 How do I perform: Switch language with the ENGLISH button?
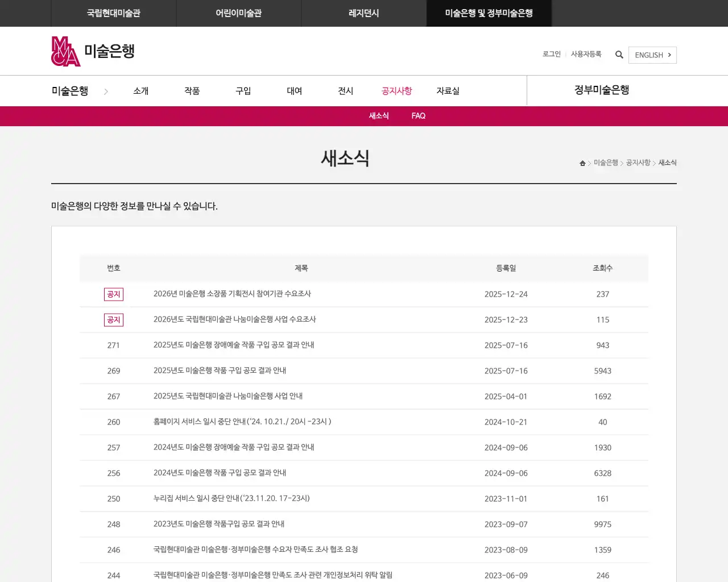coord(652,55)
